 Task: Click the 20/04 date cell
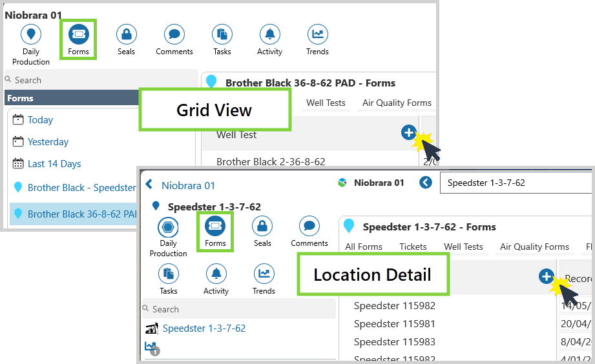click(576, 324)
